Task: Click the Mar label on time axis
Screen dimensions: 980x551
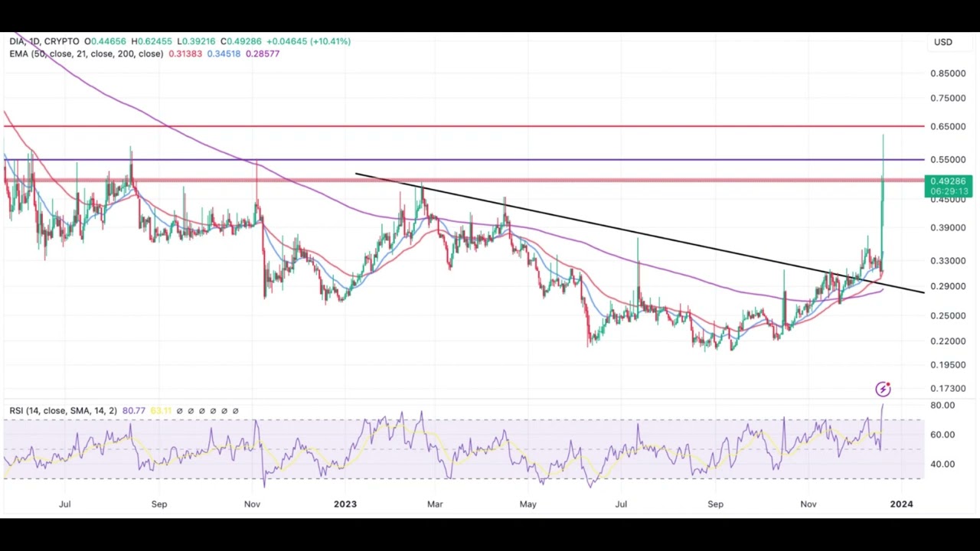Action: point(435,504)
